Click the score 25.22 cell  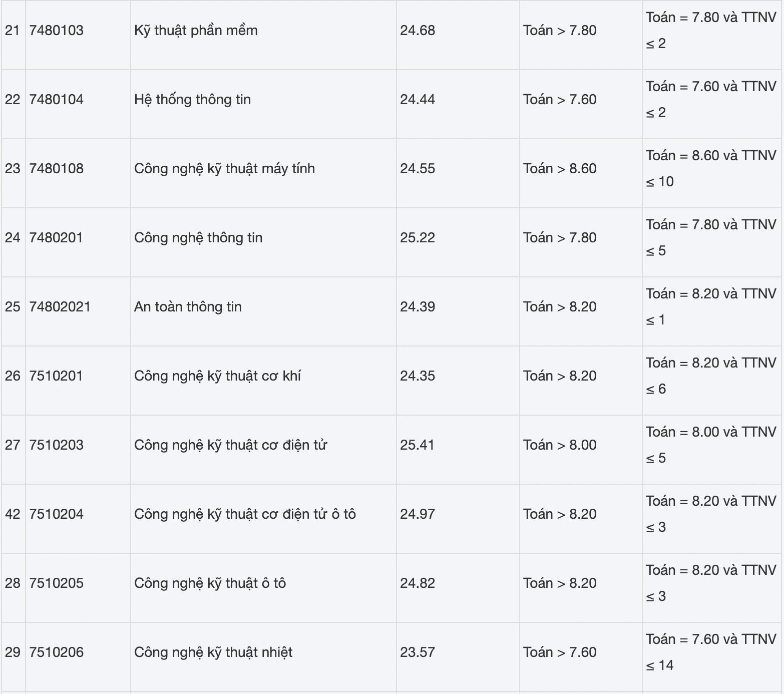click(418, 238)
